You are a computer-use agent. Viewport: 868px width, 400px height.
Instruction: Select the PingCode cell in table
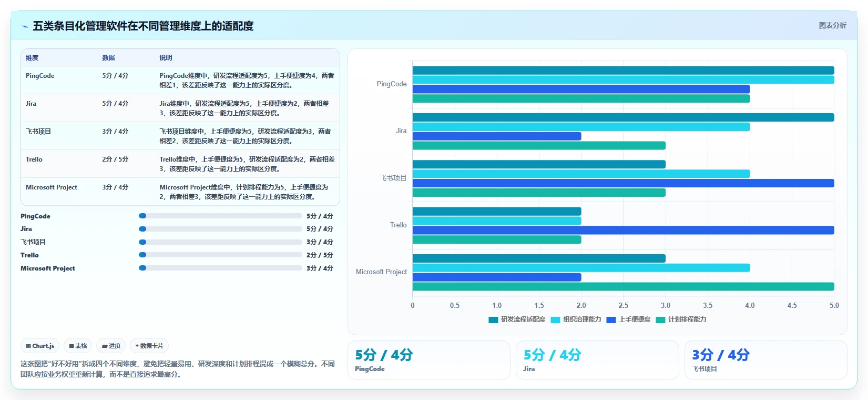coord(40,76)
